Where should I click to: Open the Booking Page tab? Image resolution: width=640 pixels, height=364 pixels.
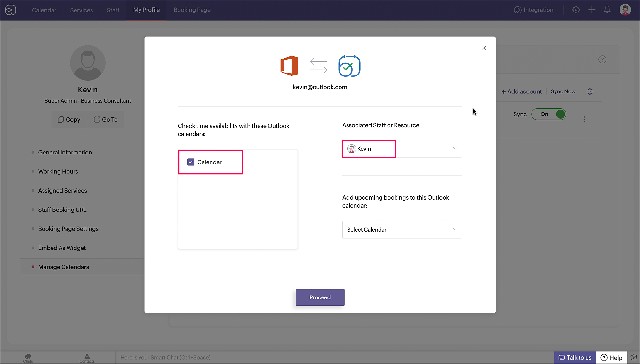click(x=192, y=10)
